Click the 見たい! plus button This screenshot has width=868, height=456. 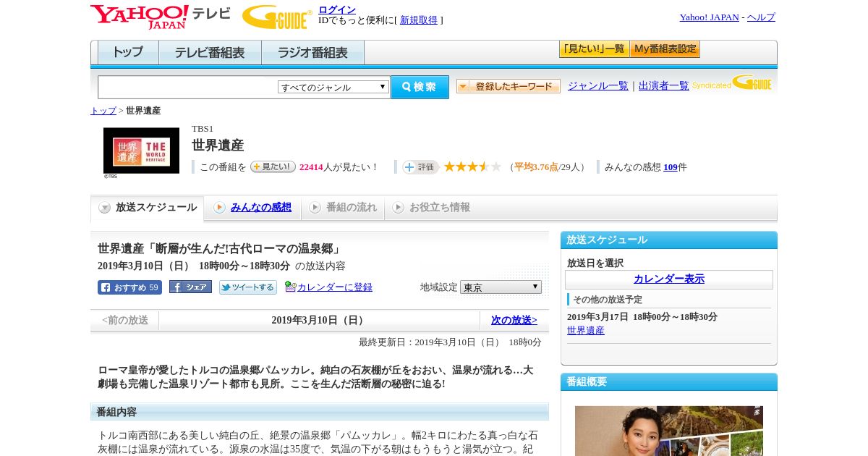[273, 166]
